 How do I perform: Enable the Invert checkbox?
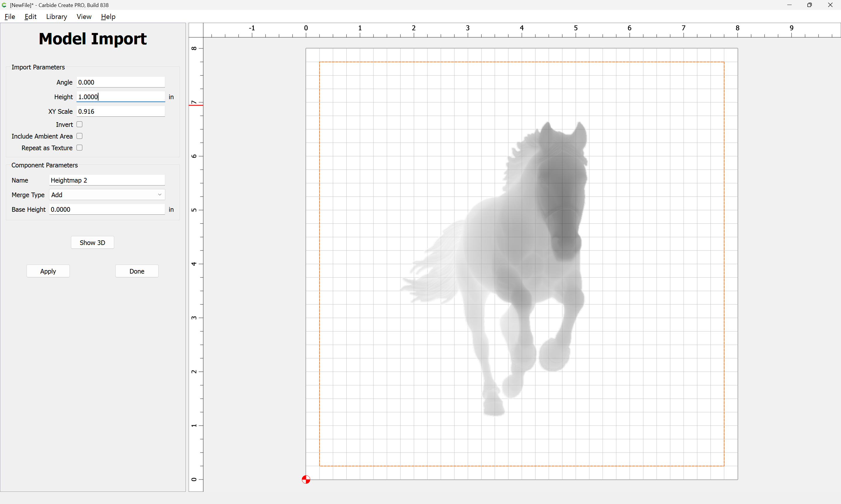(79, 124)
